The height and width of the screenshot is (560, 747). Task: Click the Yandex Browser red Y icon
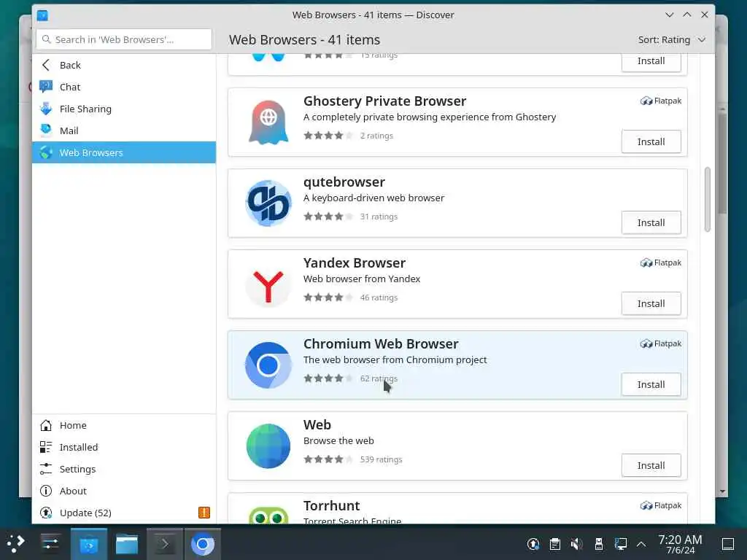click(268, 286)
